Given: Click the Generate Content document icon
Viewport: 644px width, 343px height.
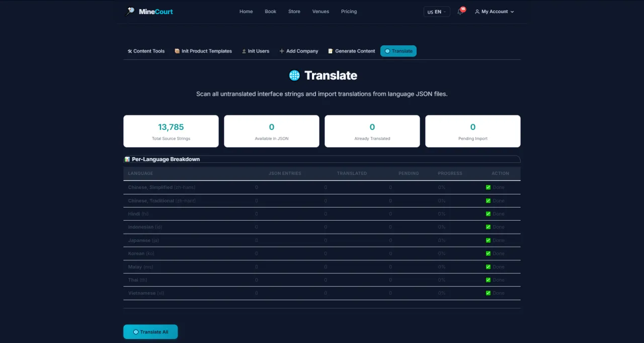Looking at the screenshot, I should [x=331, y=51].
